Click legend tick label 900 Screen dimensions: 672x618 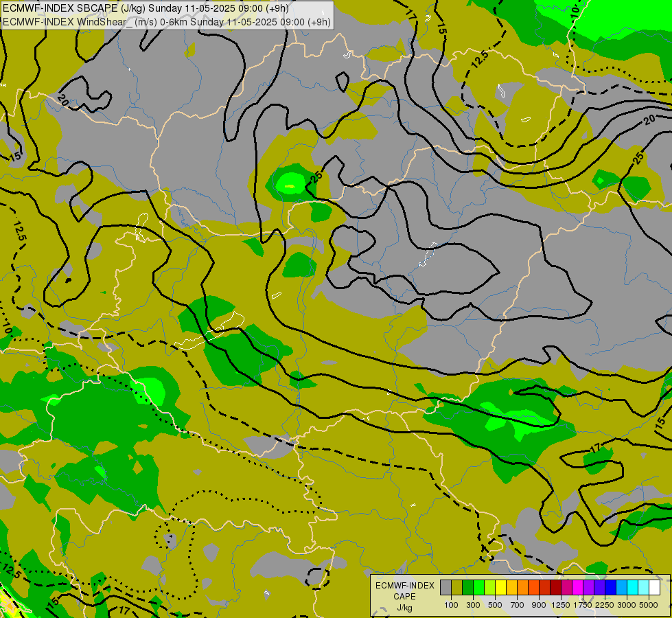tap(539, 605)
